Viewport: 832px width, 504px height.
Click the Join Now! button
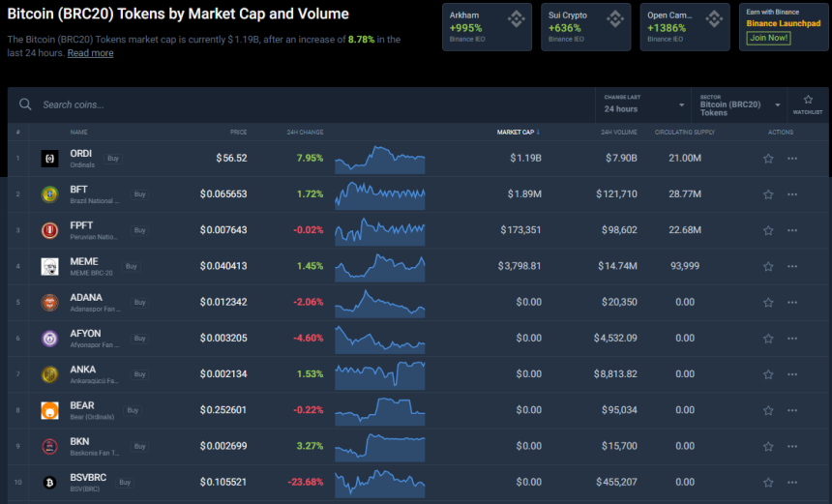pyautogui.click(x=766, y=38)
